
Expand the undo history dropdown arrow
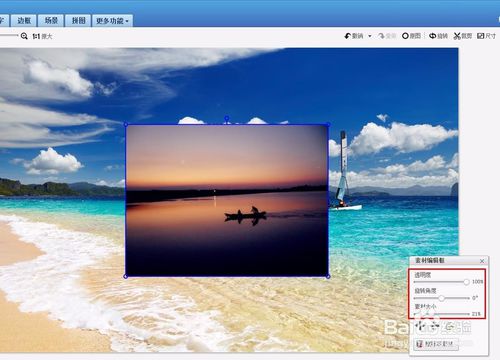[370, 36]
